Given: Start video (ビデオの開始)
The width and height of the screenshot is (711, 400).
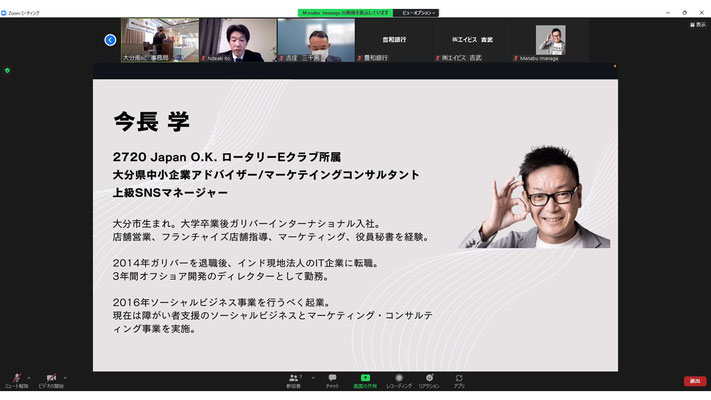Looking at the screenshot, I should pos(51,380).
